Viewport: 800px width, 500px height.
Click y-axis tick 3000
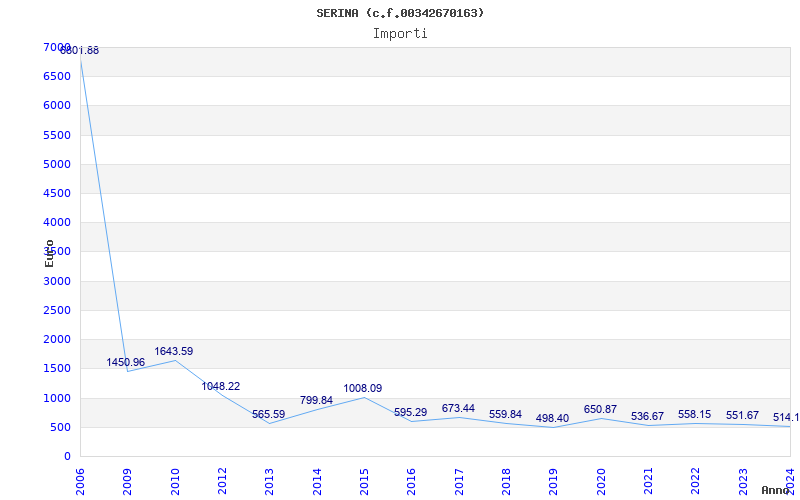tap(57, 281)
